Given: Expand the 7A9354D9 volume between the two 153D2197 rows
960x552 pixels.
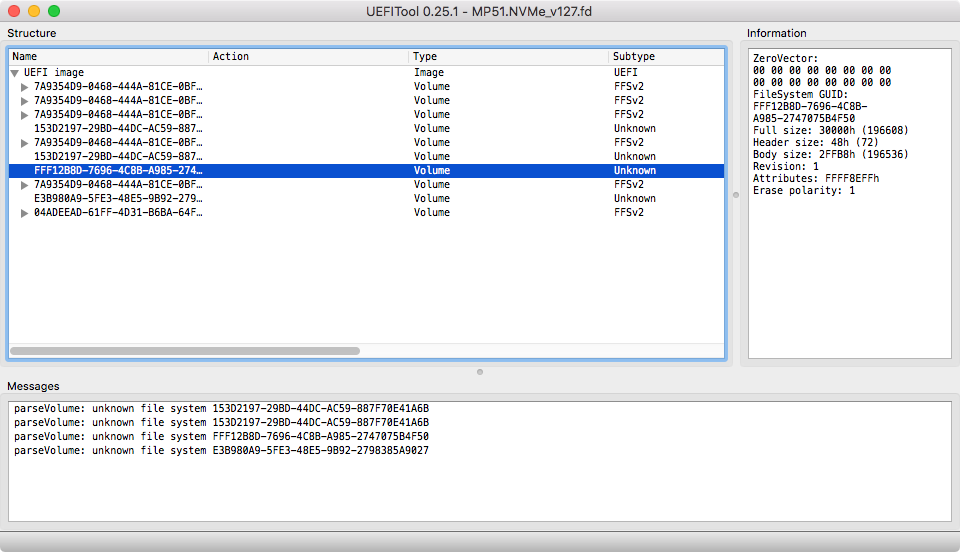Looking at the screenshot, I should 24,143.
